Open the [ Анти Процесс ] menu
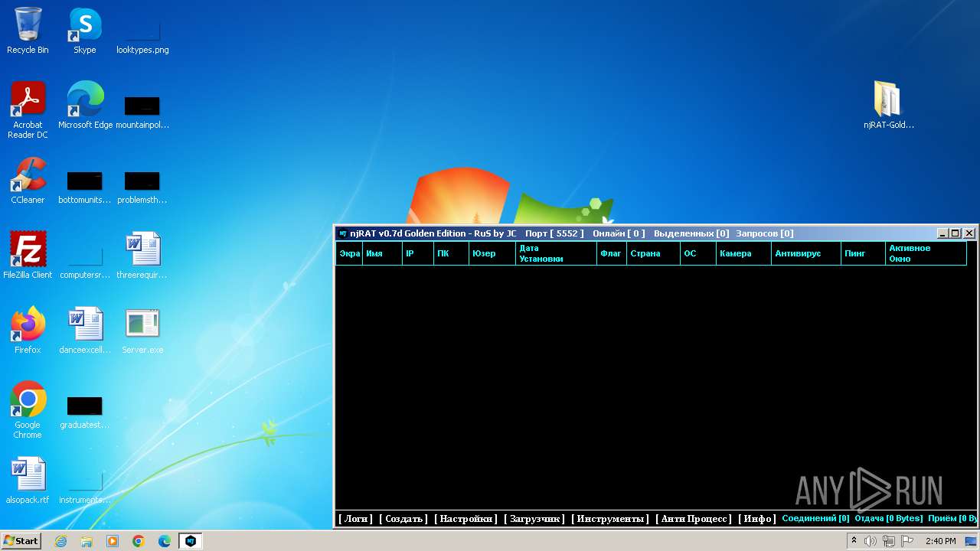 pos(694,519)
